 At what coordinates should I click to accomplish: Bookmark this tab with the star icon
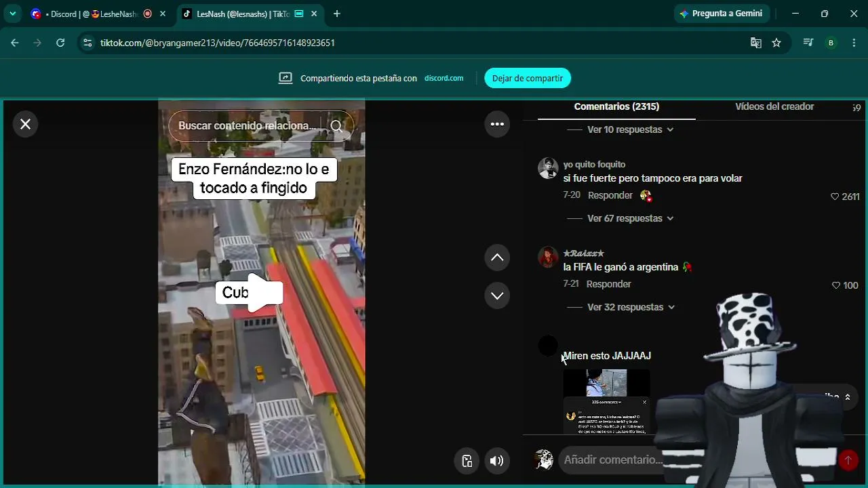click(x=776, y=43)
